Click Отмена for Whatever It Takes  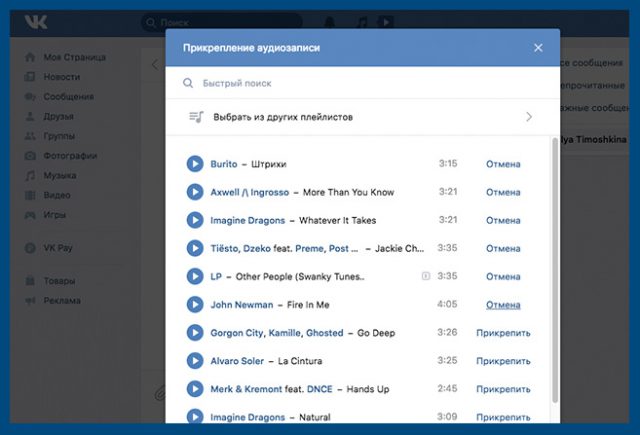pyautogui.click(x=503, y=220)
